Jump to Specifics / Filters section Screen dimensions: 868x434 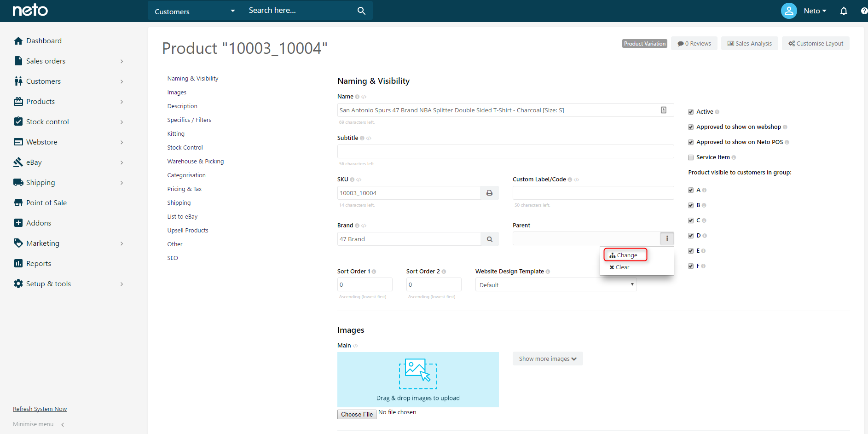(189, 120)
